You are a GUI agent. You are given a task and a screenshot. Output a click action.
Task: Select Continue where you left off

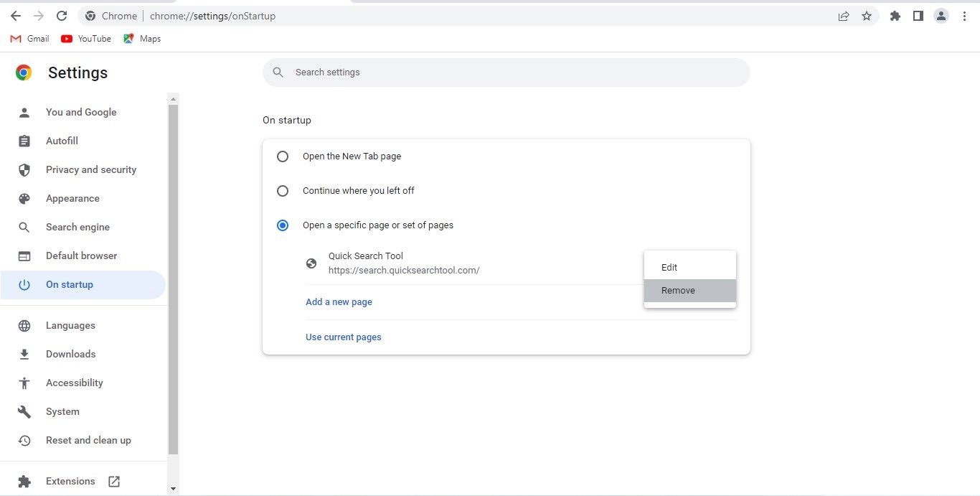[283, 190]
